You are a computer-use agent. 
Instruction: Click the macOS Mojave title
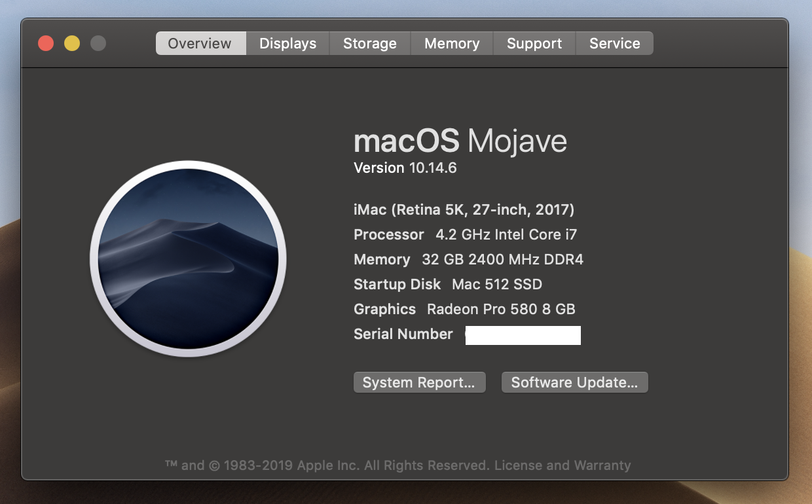[460, 140]
